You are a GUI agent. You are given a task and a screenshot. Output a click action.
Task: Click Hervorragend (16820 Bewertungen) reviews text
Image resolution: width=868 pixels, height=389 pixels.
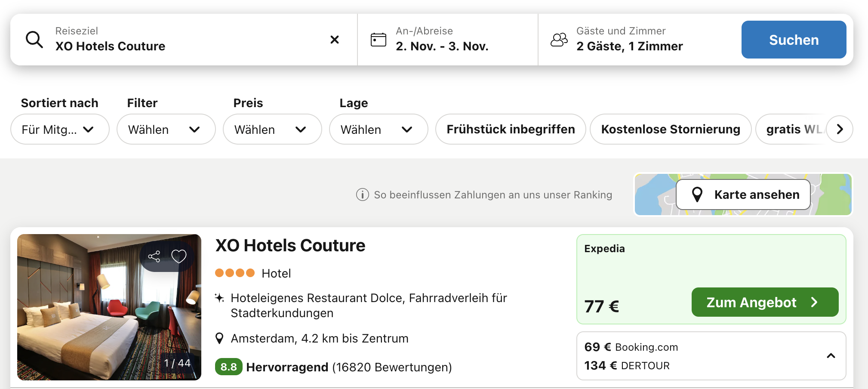point(349,367)
